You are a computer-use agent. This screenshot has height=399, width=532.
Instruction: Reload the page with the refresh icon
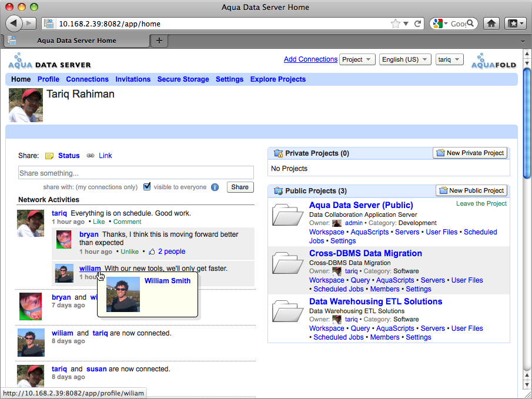tap(417, 24)
